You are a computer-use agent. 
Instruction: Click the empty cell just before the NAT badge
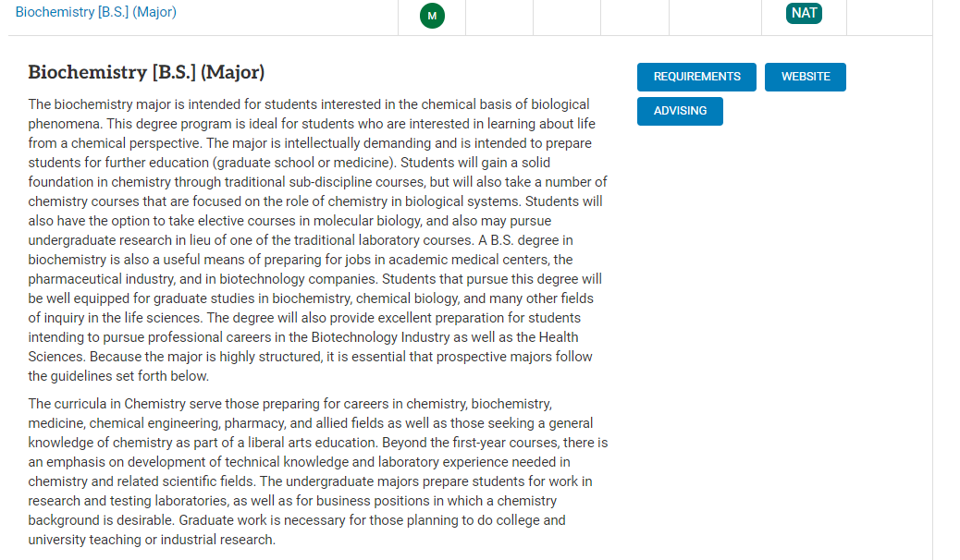(715, 18)
